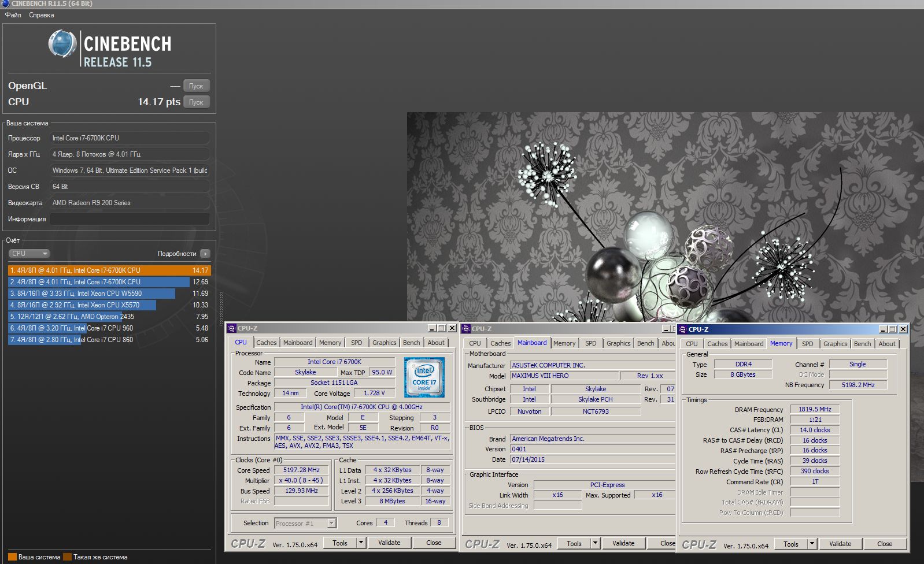Image resolution: width=924 pixels, height=564 pixels.
Task: Click the Такая же система brown legend swatch
Action: click(x=67, y=557)
